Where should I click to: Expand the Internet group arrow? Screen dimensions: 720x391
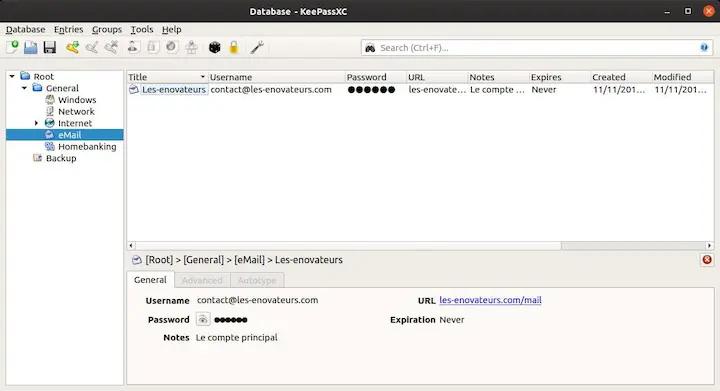(36, 123)
